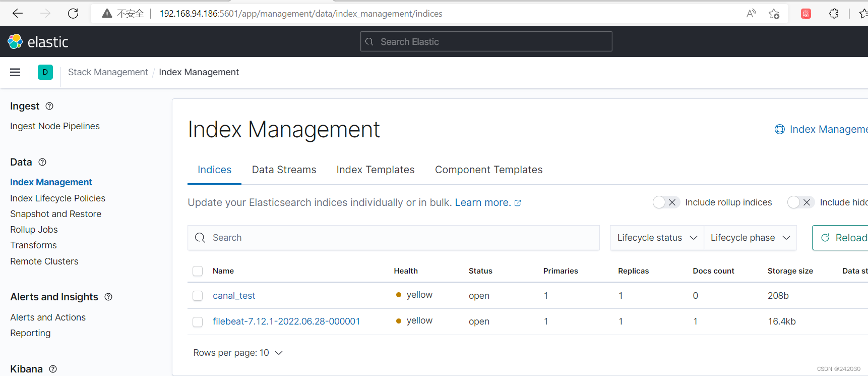
Task: Click into the Search Elastic field
Action: tap(486, 41)
